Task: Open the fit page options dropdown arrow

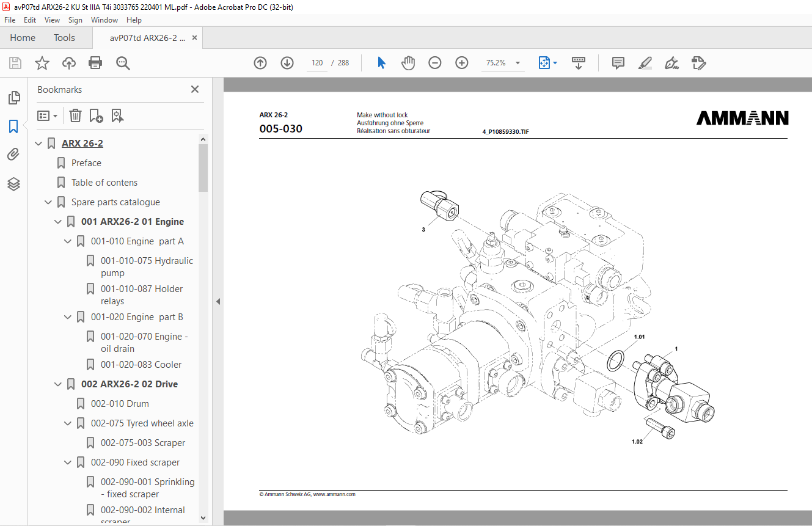Action: pos(555,63)
